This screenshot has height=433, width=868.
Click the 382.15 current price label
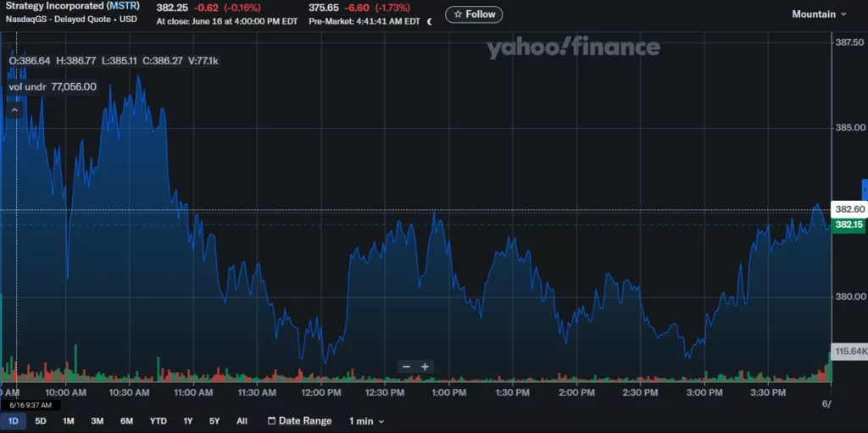coord(849,225)
